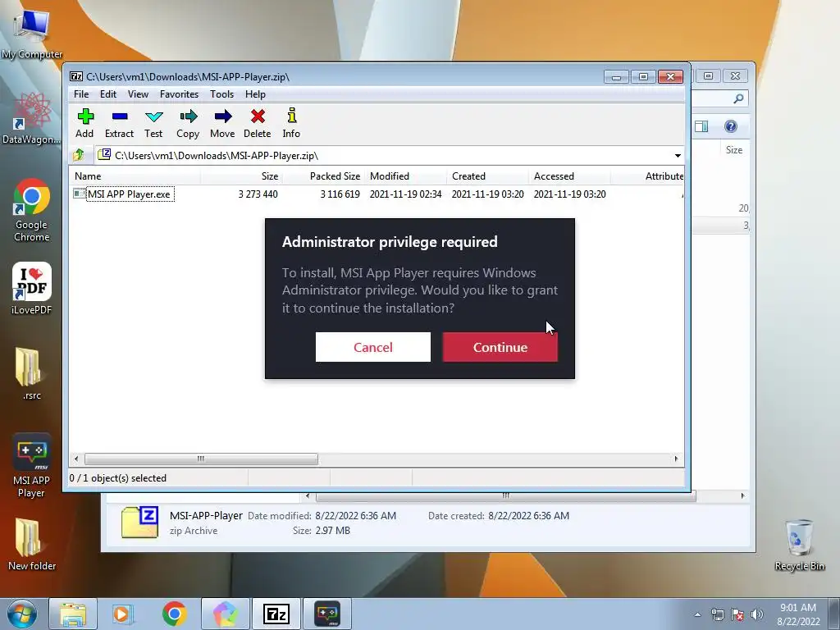Viewport: 840px width, 630px height.
Task: Open DataWagon desktop shortcut
Action: [32, 119]
